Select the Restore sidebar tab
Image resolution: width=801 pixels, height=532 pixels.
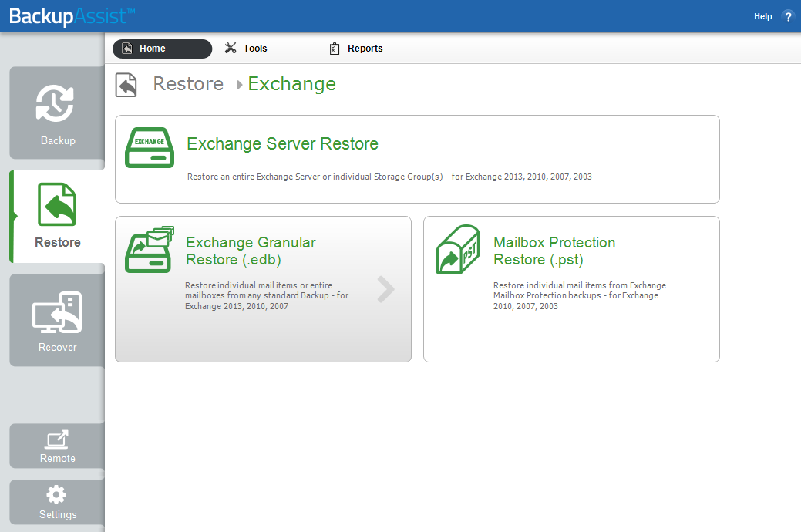click(57, 217)
